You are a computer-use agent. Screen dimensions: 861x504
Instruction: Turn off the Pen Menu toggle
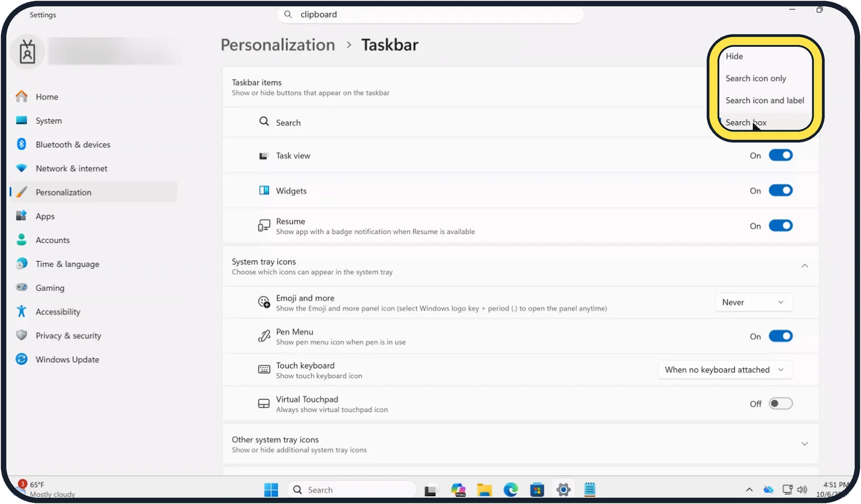click(781, 337)
